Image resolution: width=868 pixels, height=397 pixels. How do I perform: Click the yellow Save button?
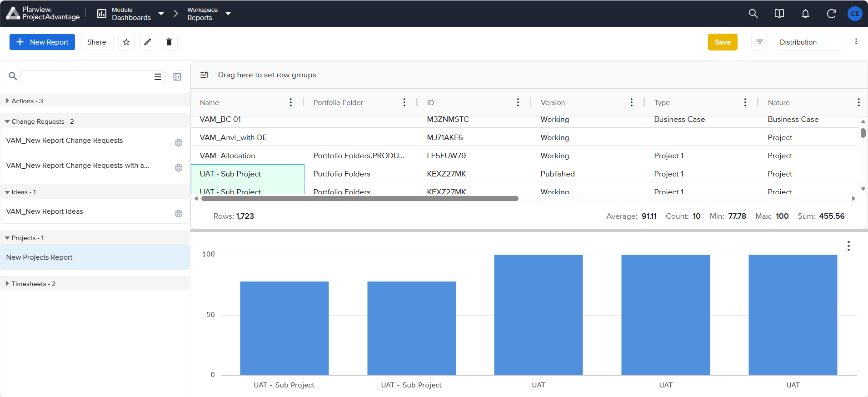722,42
